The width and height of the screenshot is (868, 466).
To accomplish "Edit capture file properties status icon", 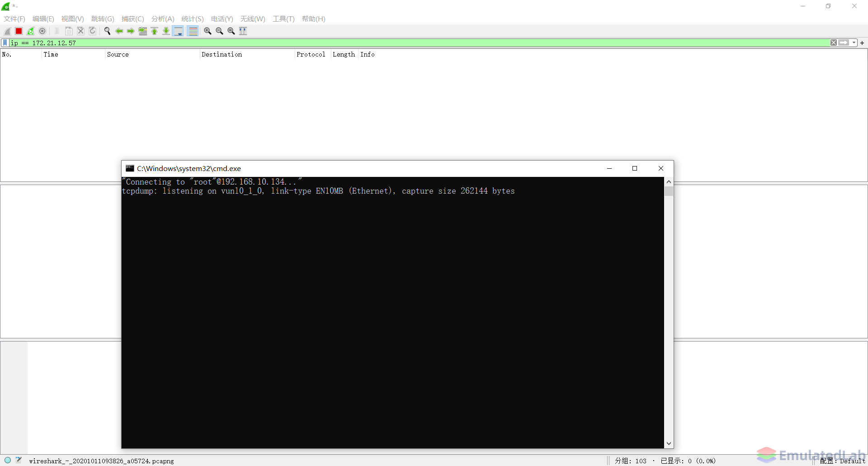I will [x=19, y=460].
